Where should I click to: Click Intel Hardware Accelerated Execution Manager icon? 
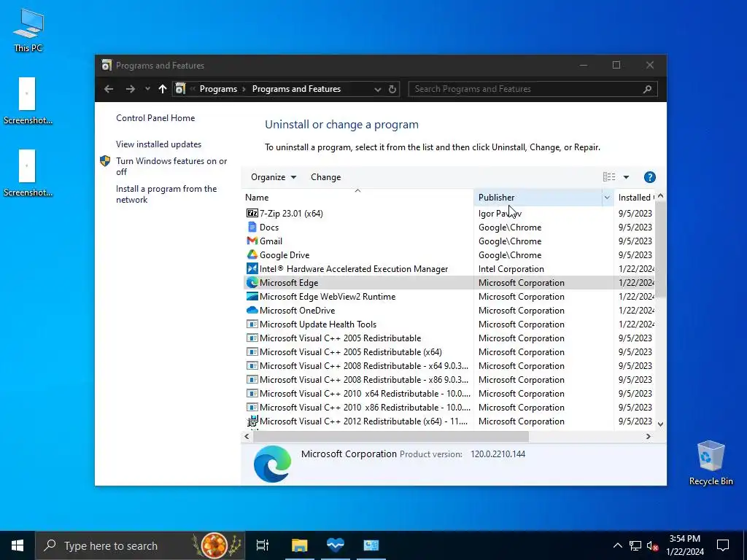pyautogui.click(x=252, y=268)
